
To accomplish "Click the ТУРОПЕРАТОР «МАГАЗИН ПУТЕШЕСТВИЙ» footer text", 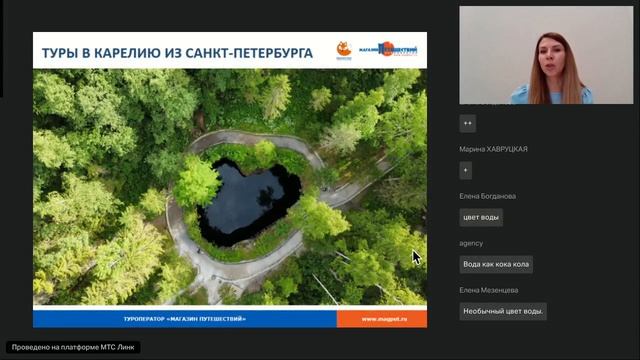I will 185,319.
